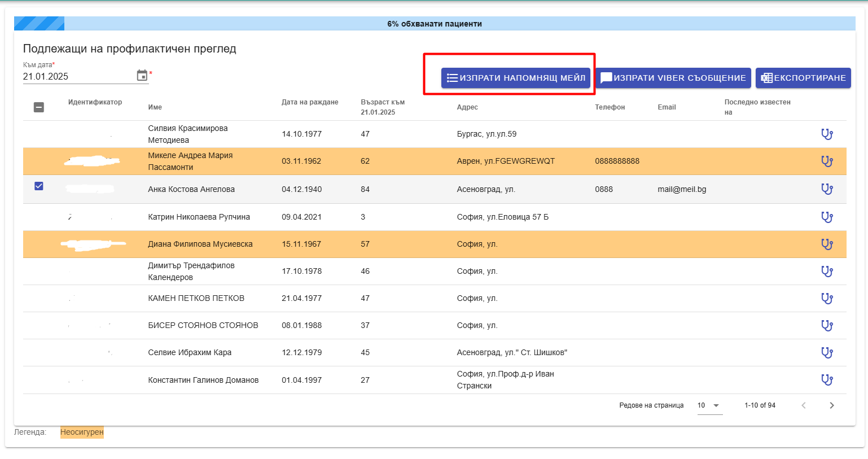This screenshot has width=868, height=459.
Task: Select name Константин Галинов Доманов
Action: pyautogui.click(x=203, y=380)
